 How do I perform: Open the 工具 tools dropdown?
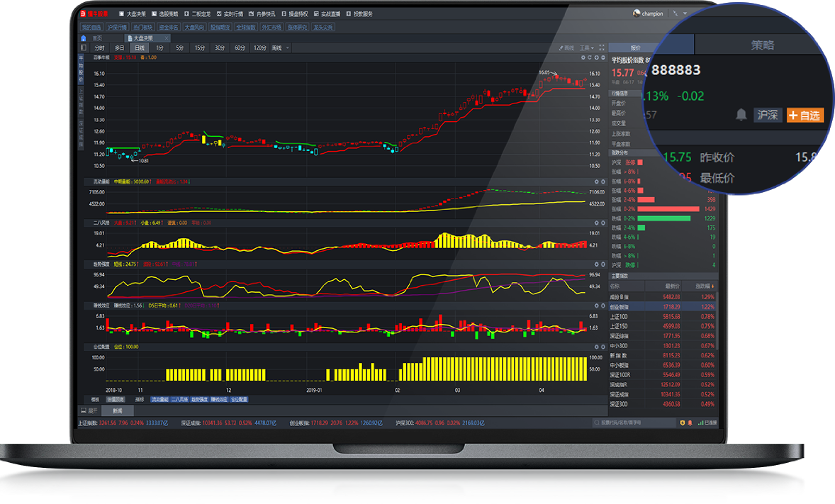(x=586, y=48)
